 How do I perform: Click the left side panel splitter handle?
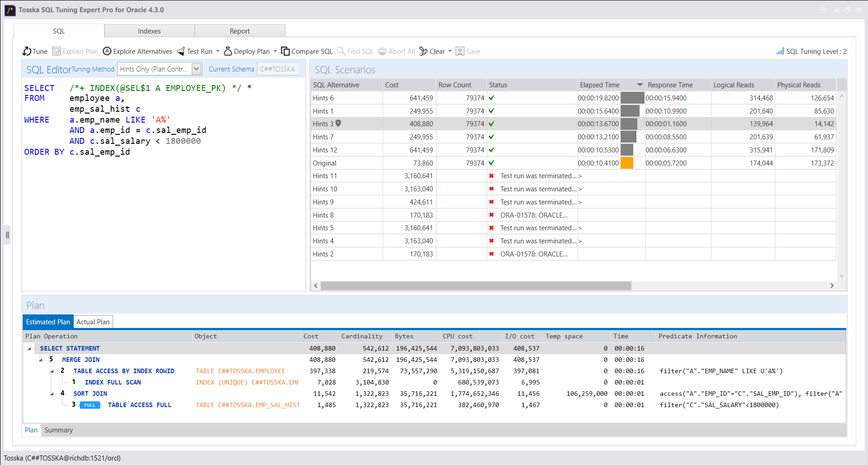click(x=7, y=235)
